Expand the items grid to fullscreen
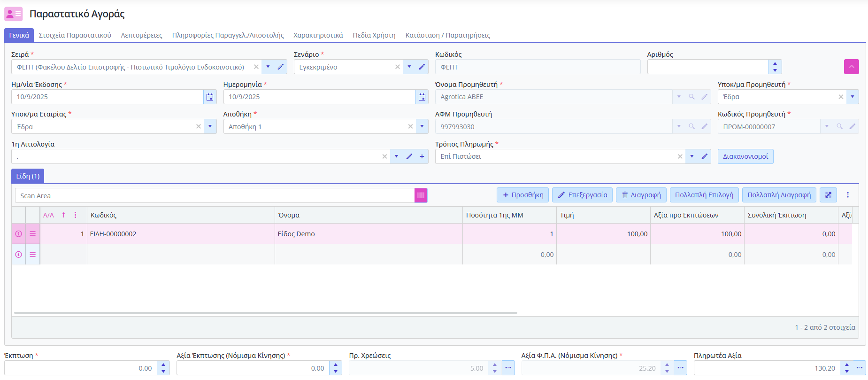Viewport: 868px width, 380px height. pos(828,195)
